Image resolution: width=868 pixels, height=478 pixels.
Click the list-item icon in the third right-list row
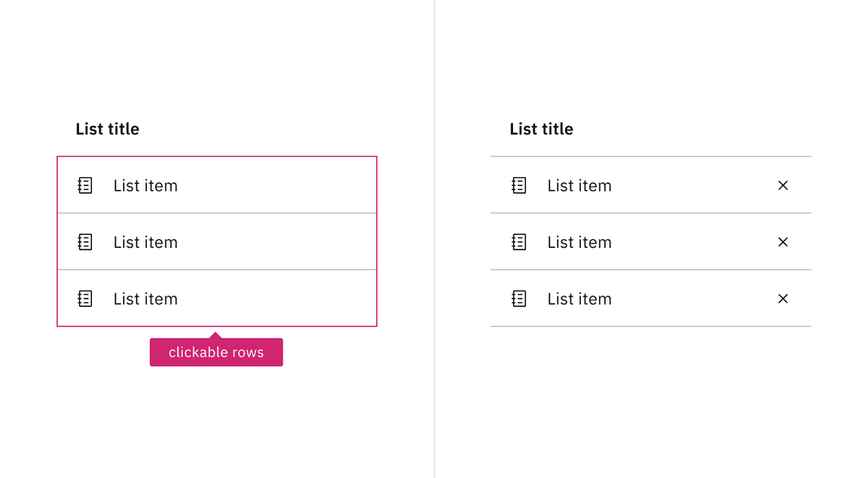click(518, 298)
